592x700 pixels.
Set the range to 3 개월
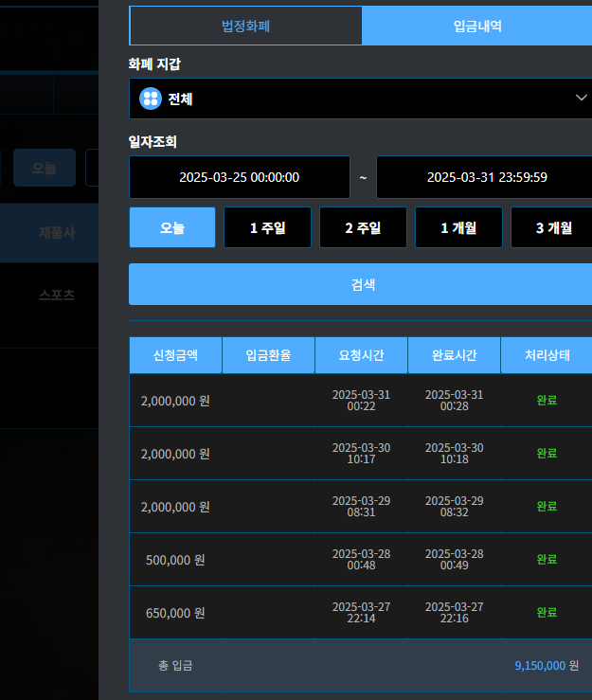(x=553, y=227)
